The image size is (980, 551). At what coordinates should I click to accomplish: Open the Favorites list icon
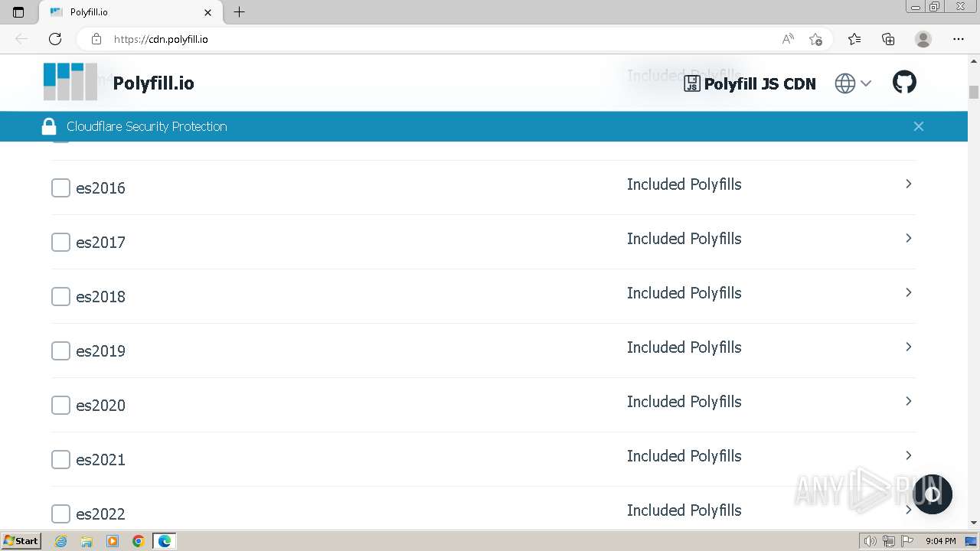pyautogui.click(x=854, y=39)
